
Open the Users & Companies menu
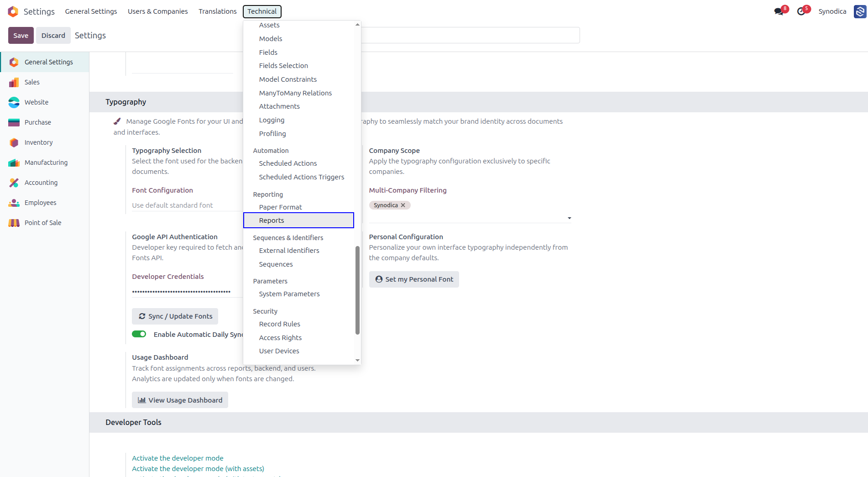point(157,11)
